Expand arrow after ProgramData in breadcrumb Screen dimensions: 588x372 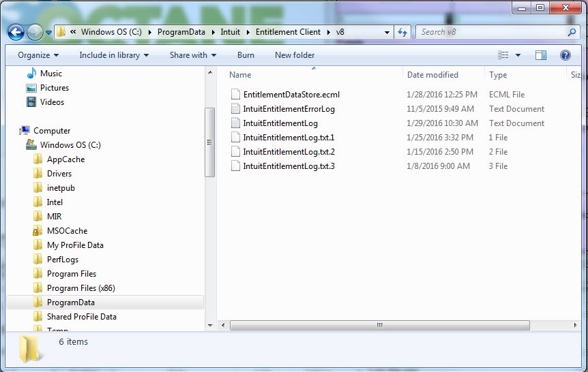(213, 32)
